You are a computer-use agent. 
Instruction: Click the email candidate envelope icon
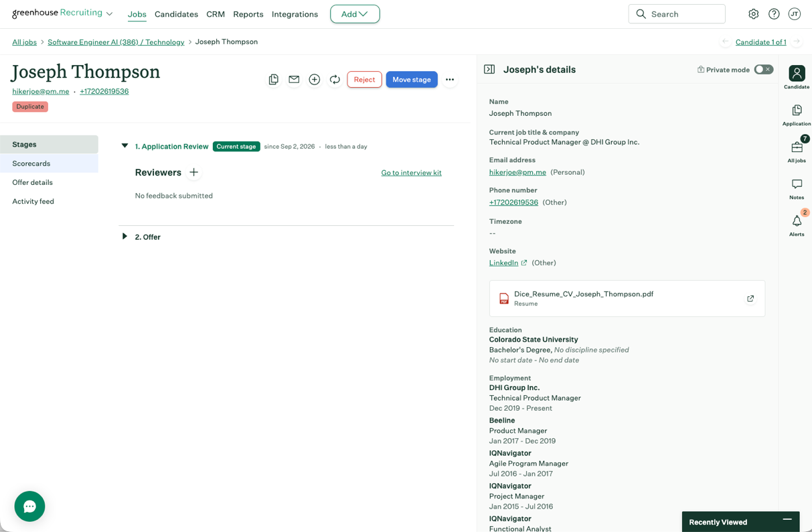click(294, 80)
